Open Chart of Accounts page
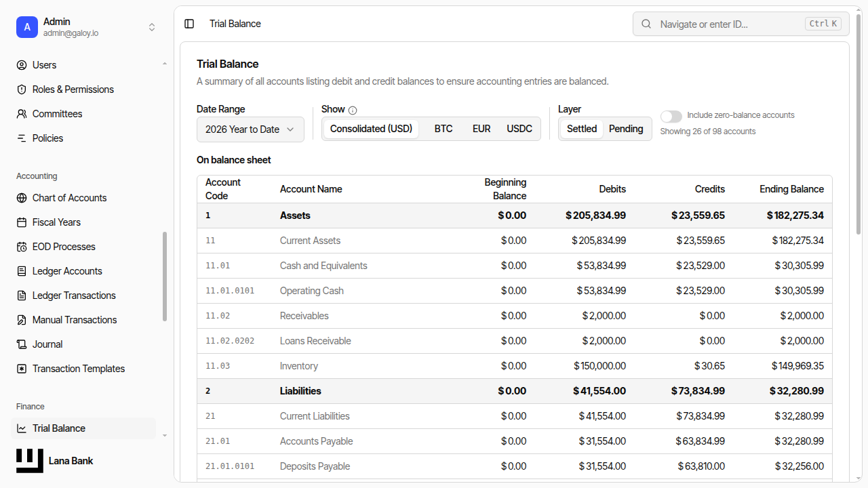868x488 pixels. tap(84, 198)
